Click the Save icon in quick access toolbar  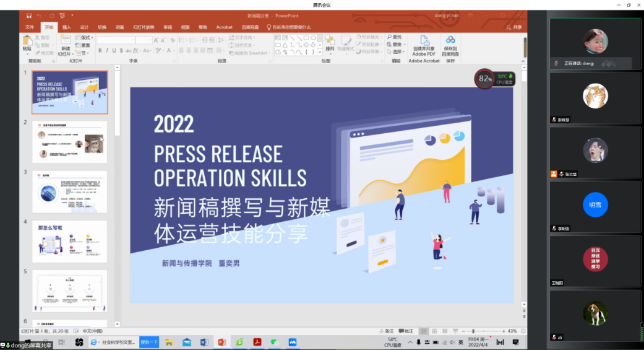[27, 15]
